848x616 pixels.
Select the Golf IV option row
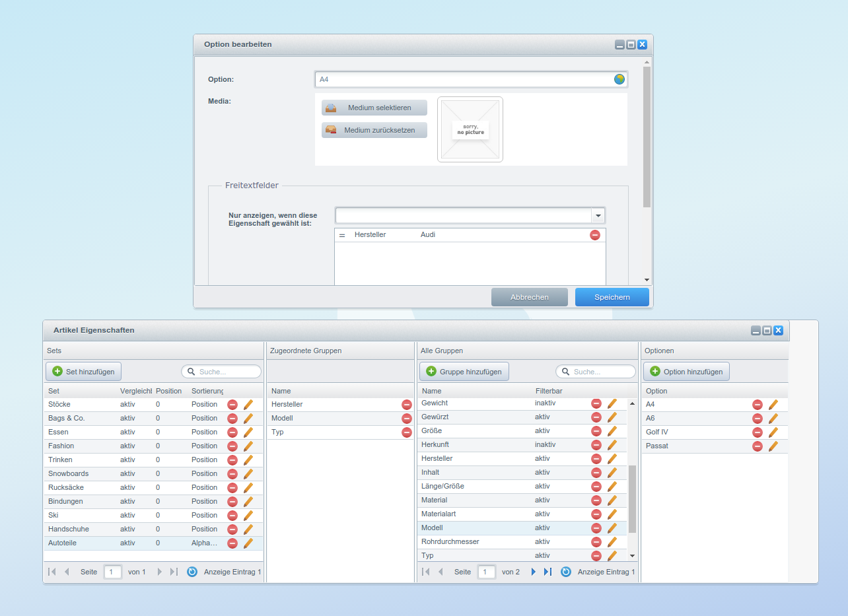(x=715, y=432)
